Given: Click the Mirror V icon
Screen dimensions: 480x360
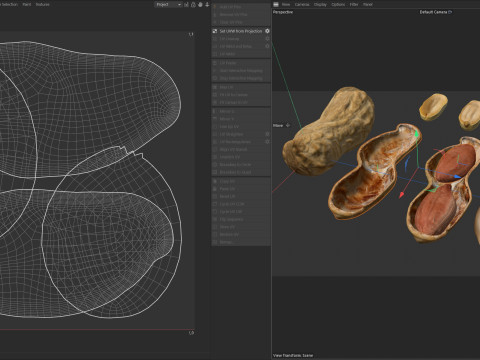Looking at the screenshot, I should click(215, 119).
